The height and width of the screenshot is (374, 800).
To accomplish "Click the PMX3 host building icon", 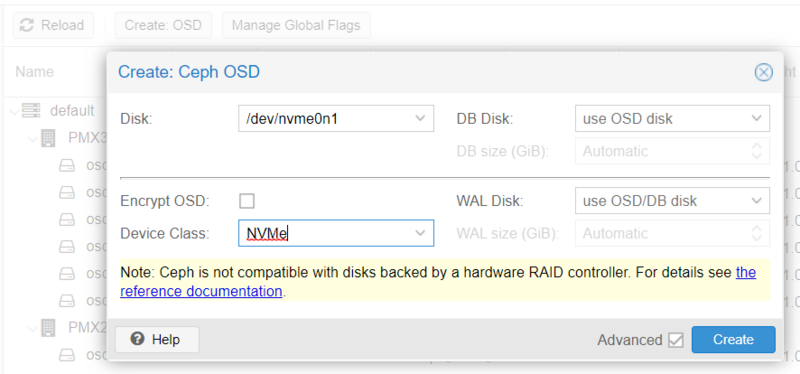I will (x=48, y=138).
